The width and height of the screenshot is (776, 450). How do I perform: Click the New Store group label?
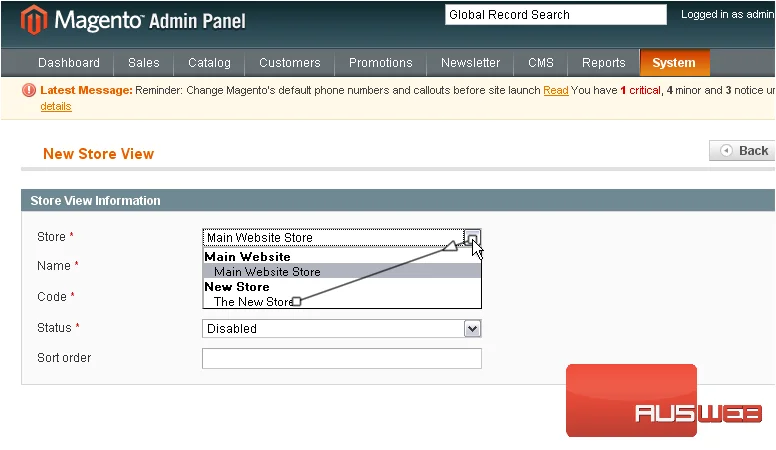(237, 287)
